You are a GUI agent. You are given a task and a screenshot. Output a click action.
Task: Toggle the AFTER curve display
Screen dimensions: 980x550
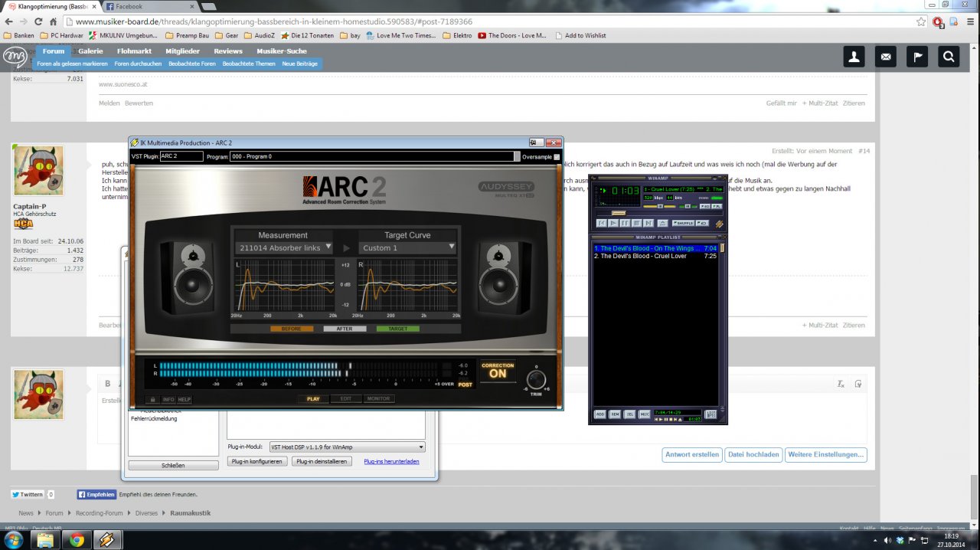[345, 329]
